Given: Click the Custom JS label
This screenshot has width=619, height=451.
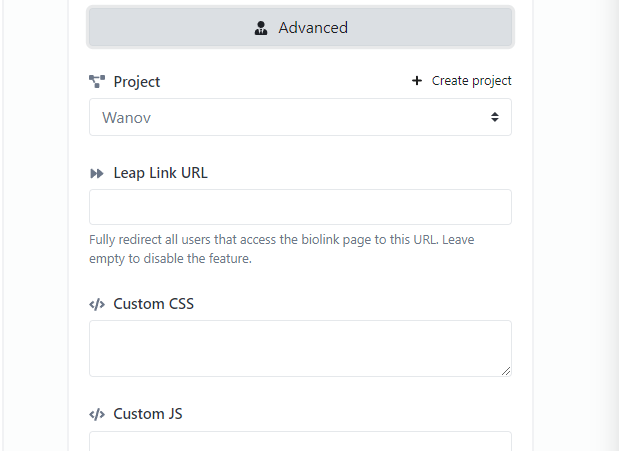Looking at the screenshot, I should 148,414.
